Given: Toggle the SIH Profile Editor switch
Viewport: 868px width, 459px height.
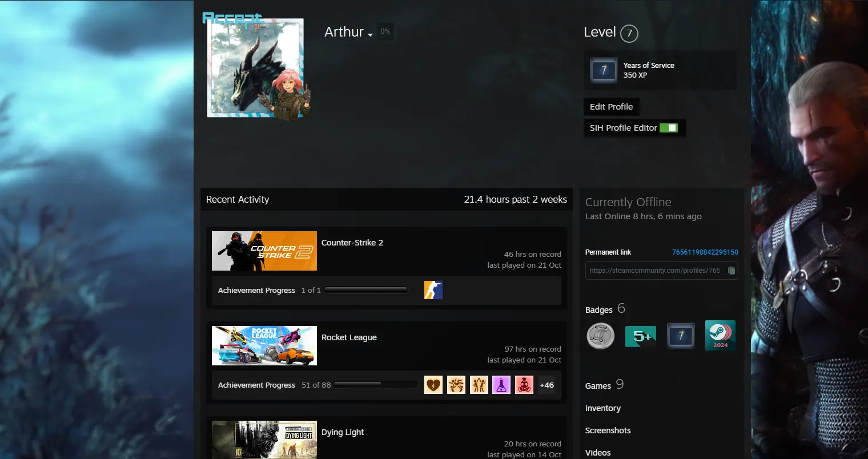Looking at the screenshot, I should (669, 128).
